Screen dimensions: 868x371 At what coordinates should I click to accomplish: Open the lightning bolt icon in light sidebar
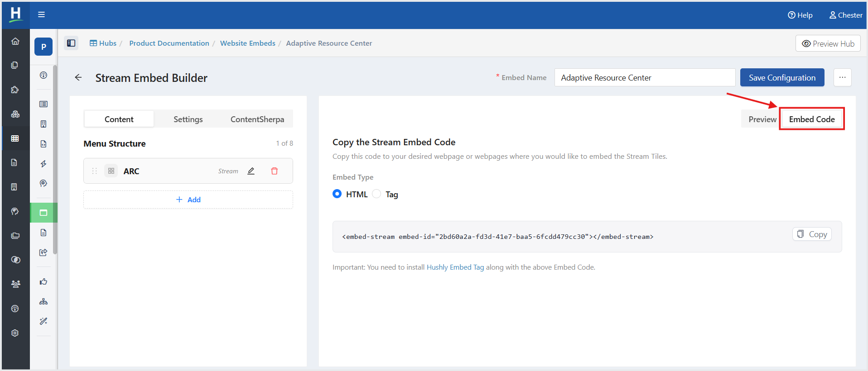(43, 164)
